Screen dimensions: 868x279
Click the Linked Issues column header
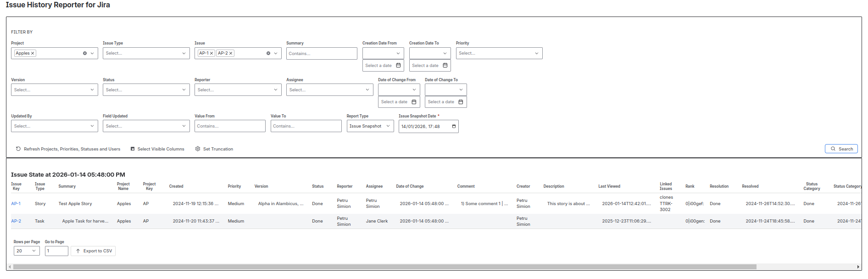666,186
